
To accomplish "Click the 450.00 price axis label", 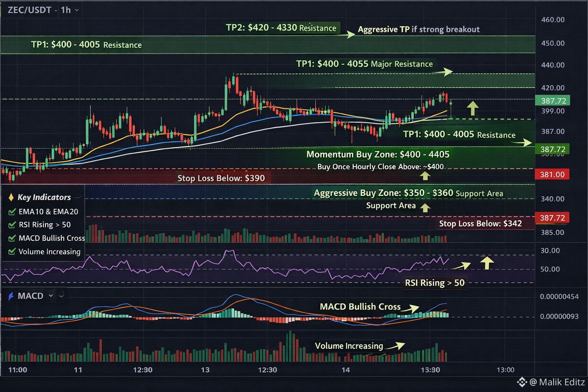I will coord(553,43).
